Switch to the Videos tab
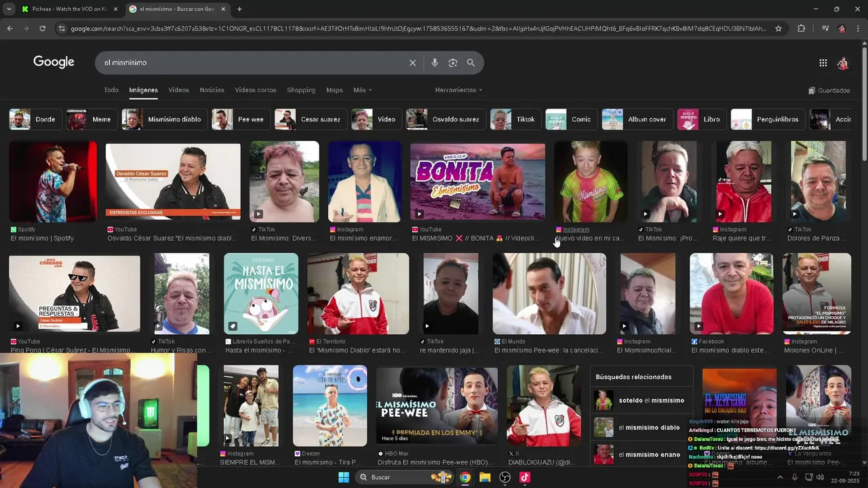Viewport: 868px width, 488px height. coord(179,90)
